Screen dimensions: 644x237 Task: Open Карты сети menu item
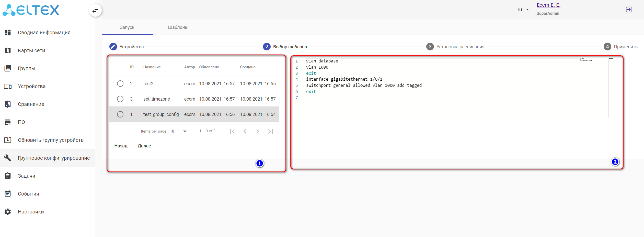coord(48,50)
